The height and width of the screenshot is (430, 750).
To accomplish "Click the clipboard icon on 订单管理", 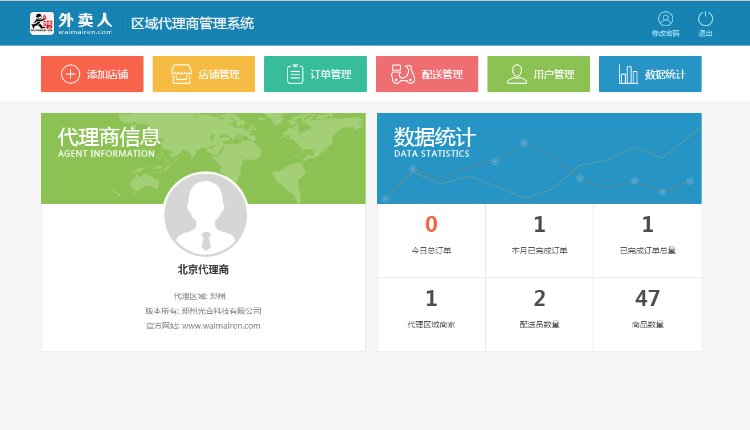I will [295, 74].
